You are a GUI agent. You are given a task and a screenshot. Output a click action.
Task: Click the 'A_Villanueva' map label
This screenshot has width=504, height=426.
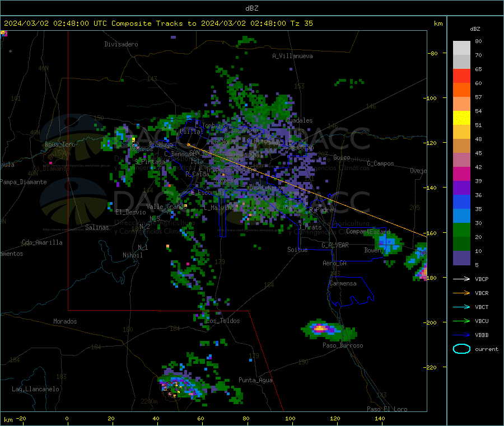click(x=292, y=56)
